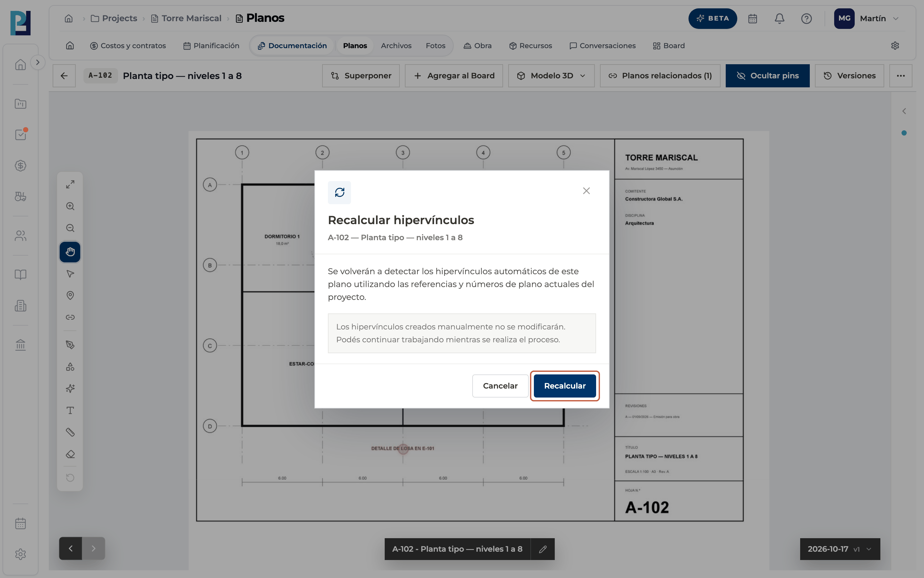Click Torre Mariscal in the breadcrumb
Image resolution: width=924 pixels, height=578 pixels.
point(186,18)
